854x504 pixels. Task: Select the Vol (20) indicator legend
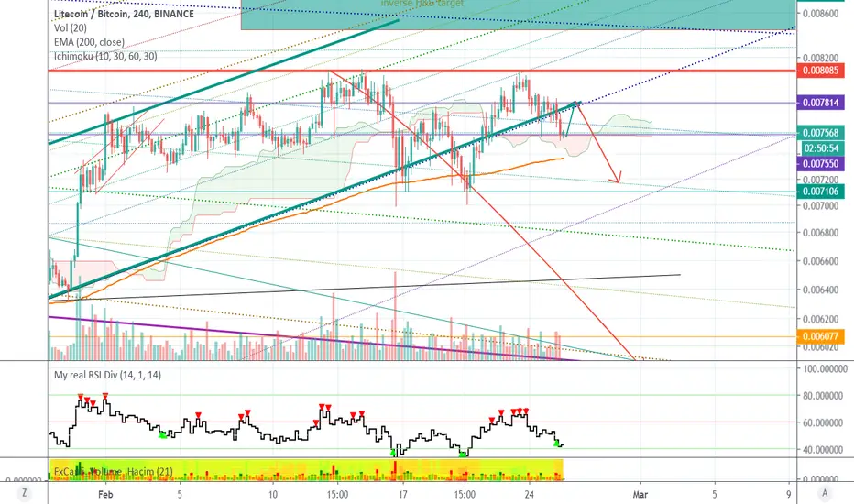(x=71, y=27)
